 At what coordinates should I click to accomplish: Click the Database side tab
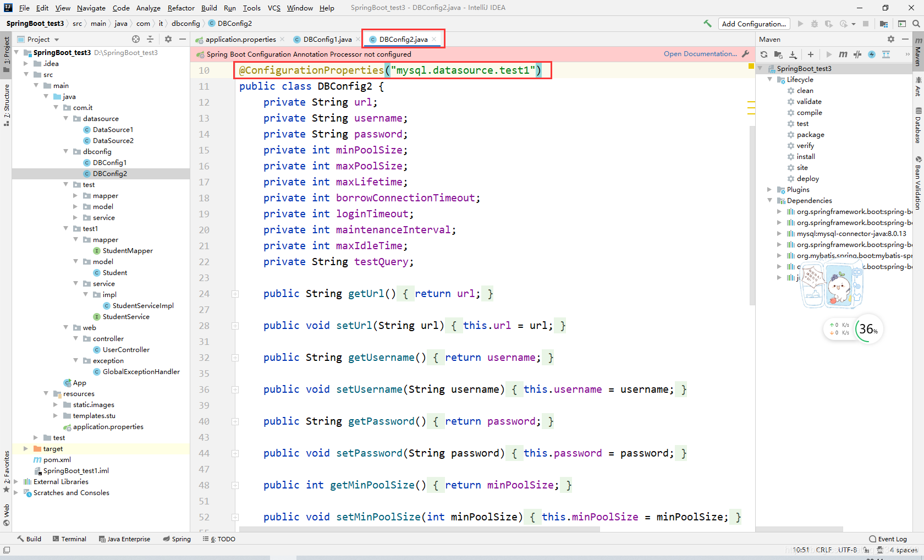pyautogui.click(x=918, y=126)
